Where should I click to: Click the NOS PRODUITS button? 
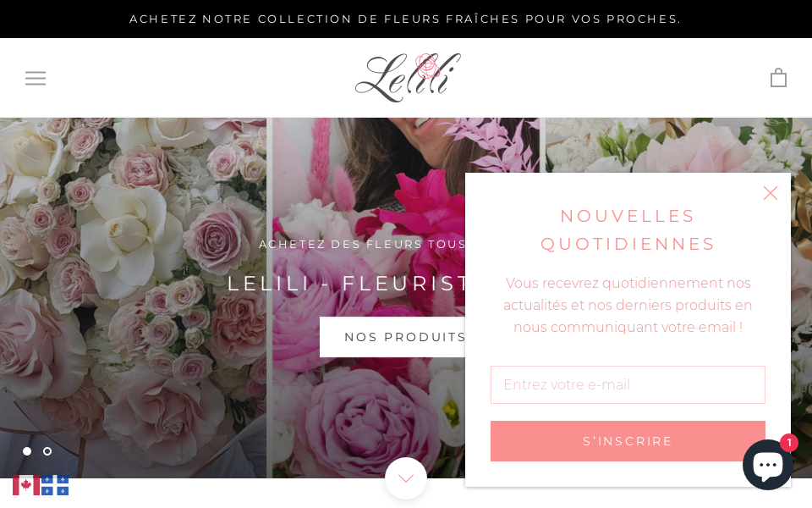392,337
